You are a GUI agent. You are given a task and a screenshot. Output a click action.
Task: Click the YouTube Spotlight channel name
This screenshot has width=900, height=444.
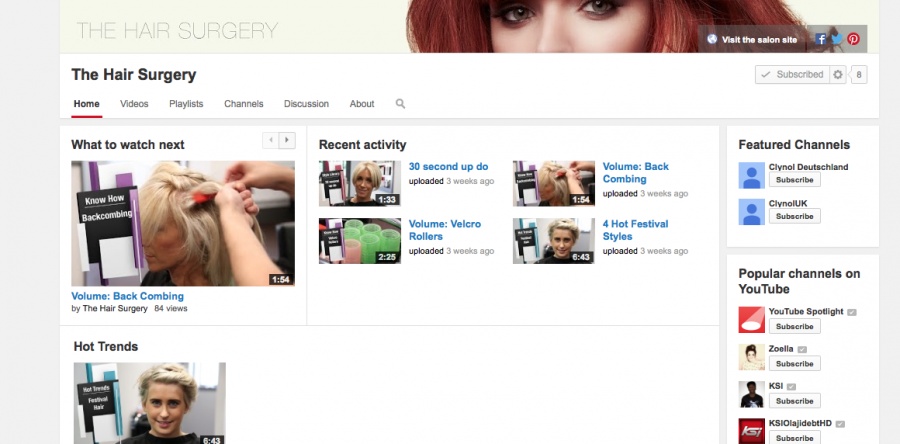coord(806,311)
